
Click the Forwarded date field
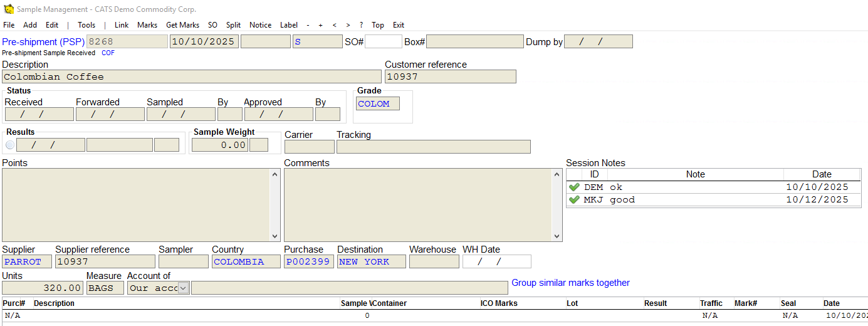point(110,114)
